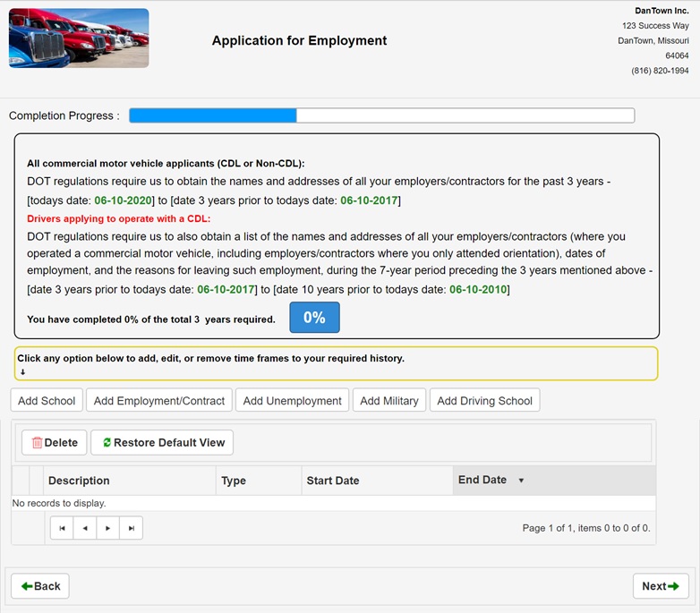The image size is (700, 613).
Task: Click Restore Default View refresh button
Action: pyautogui.click(x=162, y=443)
